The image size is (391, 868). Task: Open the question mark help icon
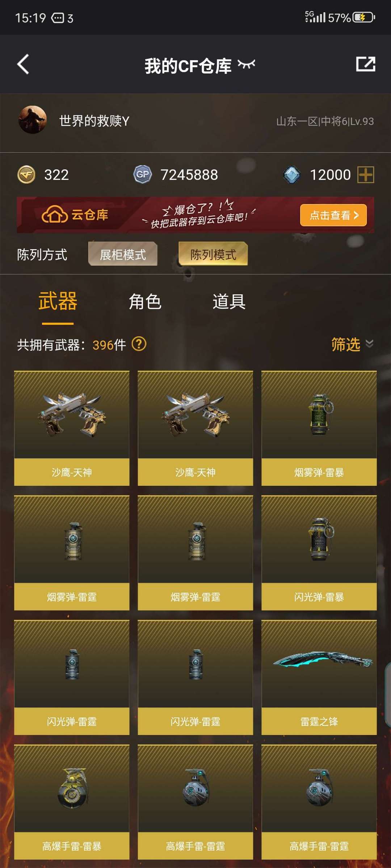point(139,344)
